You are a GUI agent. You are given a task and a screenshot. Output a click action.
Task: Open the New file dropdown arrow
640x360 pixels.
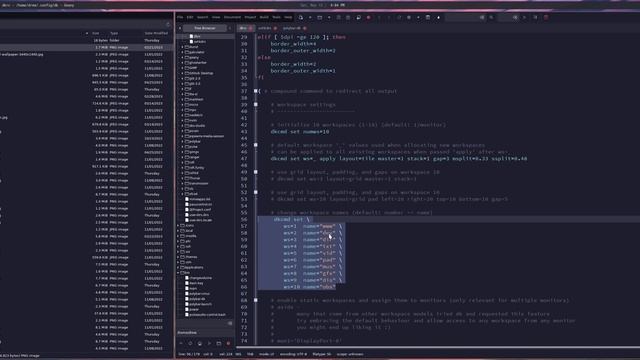[x=310, y=18]
